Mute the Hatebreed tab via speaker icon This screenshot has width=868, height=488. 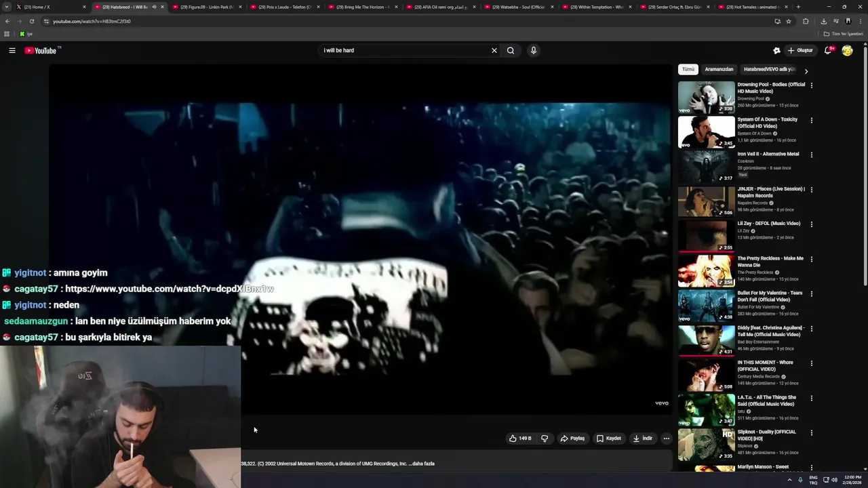[x=154, y=7]
